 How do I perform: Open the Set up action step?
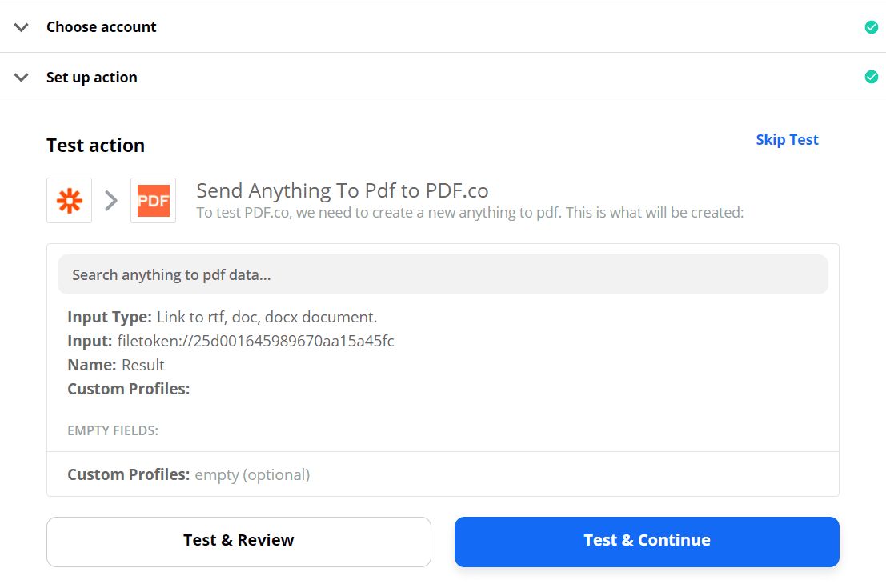pyautogui.click(x=91, y=77)
